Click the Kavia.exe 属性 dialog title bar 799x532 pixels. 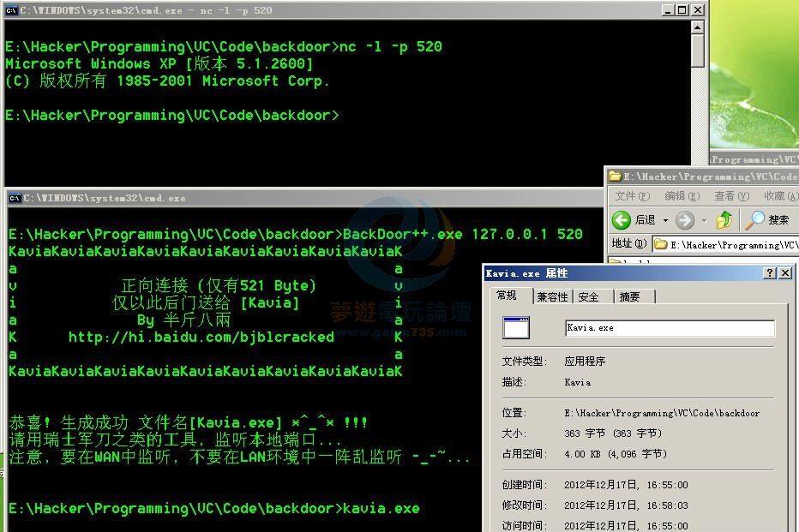(x=639, y=273)
